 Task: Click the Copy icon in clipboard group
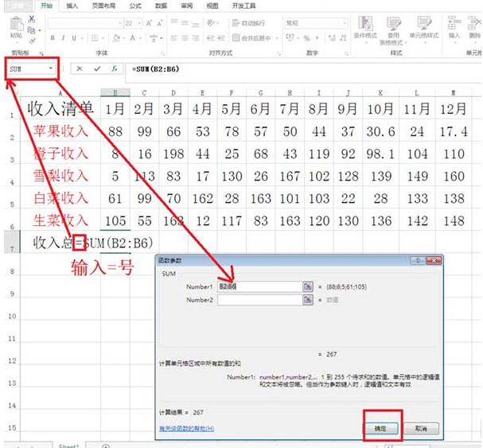pyautogui.click(x=31, y=30)
